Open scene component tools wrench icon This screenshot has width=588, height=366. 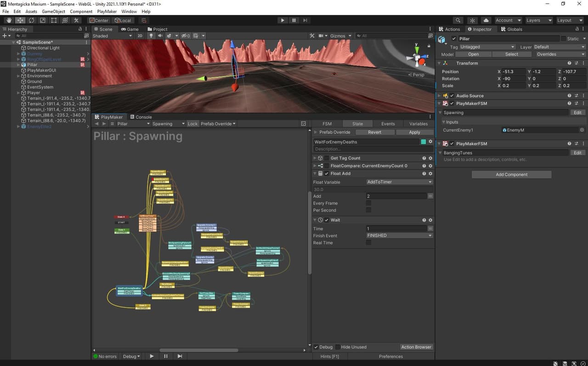(312, 35)
